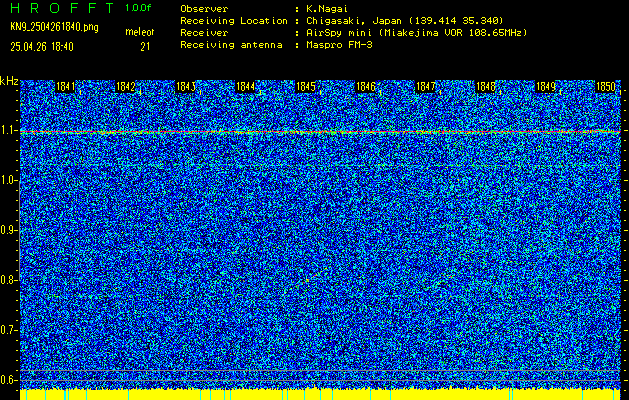The width and height of the screenshot is (629, 400).
Task: Click the HROFFT title text
Action: point(62,8)
